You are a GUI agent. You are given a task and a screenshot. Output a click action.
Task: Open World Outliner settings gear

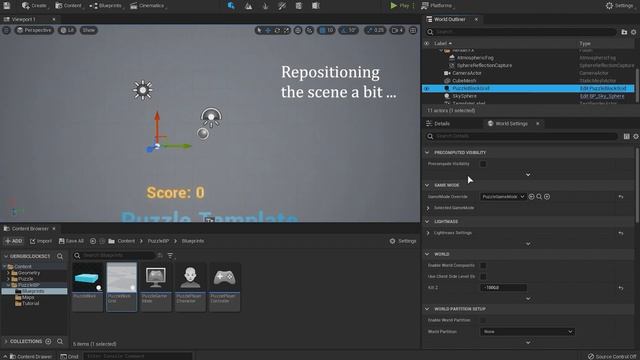pos(633,32)
